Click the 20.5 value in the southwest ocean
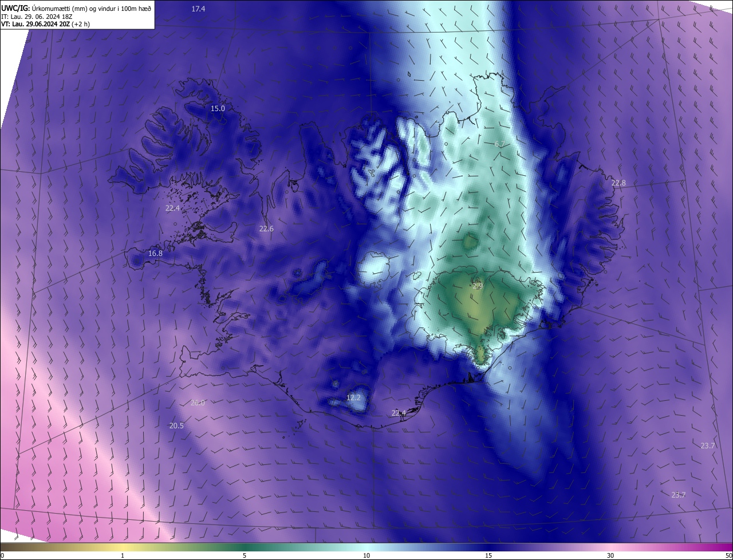 [x=176, y=425]
